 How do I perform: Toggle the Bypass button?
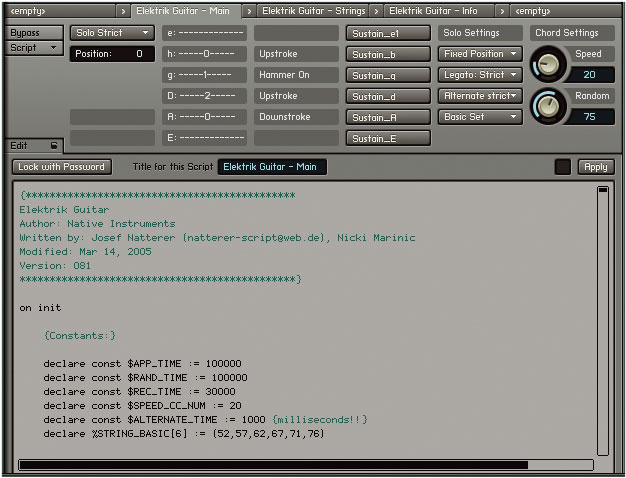[x=34, y=33]
